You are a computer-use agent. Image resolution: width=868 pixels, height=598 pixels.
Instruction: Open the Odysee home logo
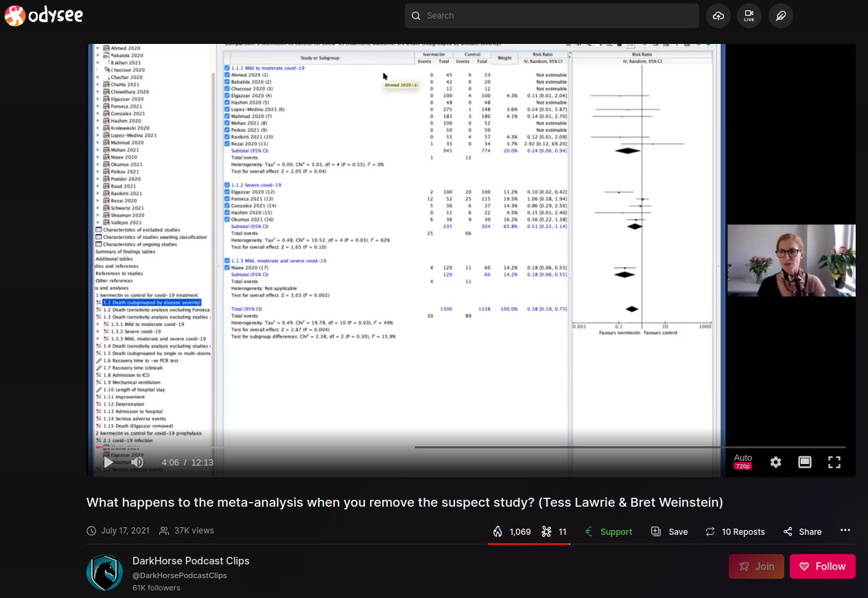pos(43,15)
